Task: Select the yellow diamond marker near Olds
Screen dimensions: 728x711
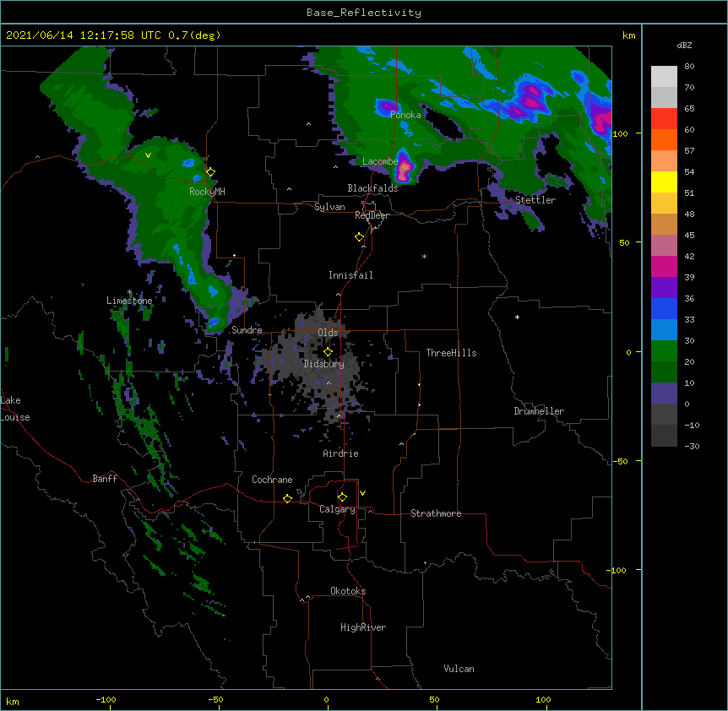Action: pyautogui.click(x=328, y=352)
